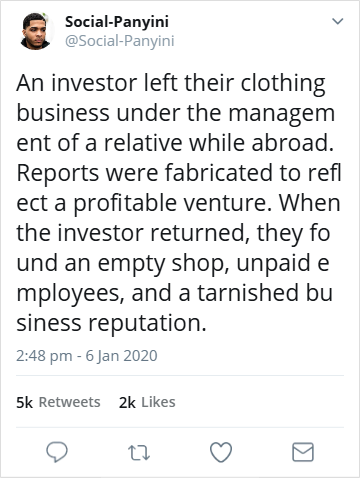The image size is (360, 478).
Task: Like the tweet with the heart icon
Action: [221, 452]
